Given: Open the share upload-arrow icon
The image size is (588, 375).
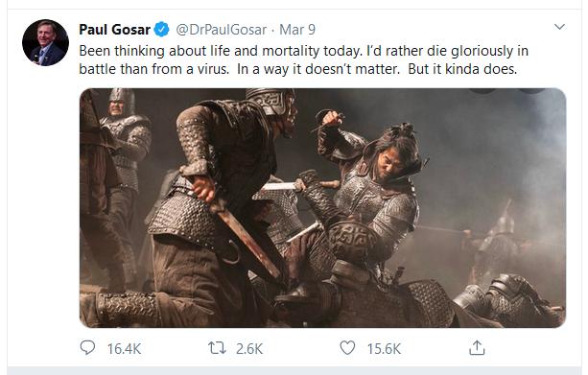Looking at the screenshot, I should coord(477,347).
